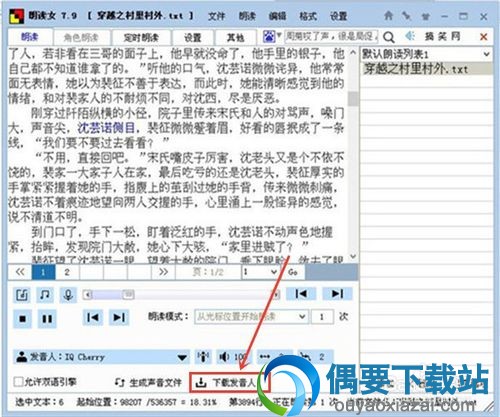The width and height of the screenshot is (500, 417).
Task: Go to previous pages with « button
Action: click(20, 272)
